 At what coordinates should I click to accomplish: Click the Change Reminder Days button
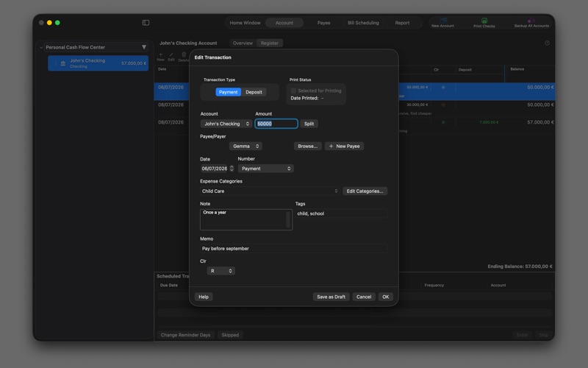pyautogui.click(x=186, y=335)
